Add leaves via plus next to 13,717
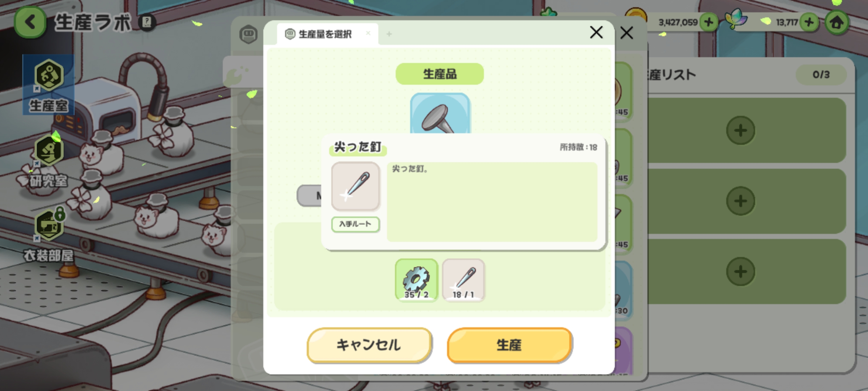Image resolution: width=868 pixels, height=391 pixels. pyautogui.click(x=809, y=22)
